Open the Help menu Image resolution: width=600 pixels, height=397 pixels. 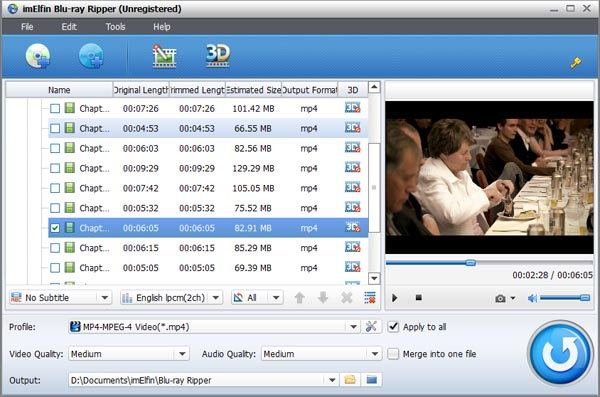[x=161, y=27]
